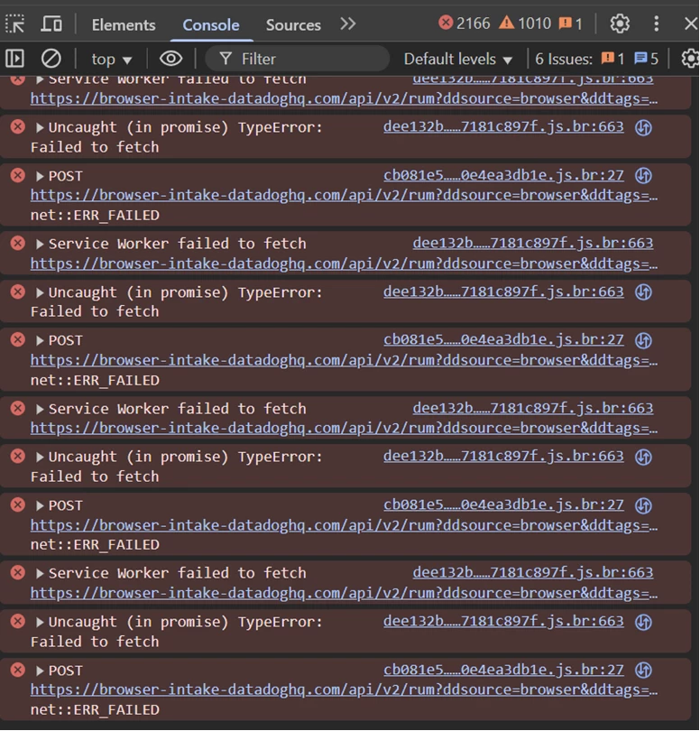
Task: Click the orange page-error issue count 1
Action: [x=612, y=59]
